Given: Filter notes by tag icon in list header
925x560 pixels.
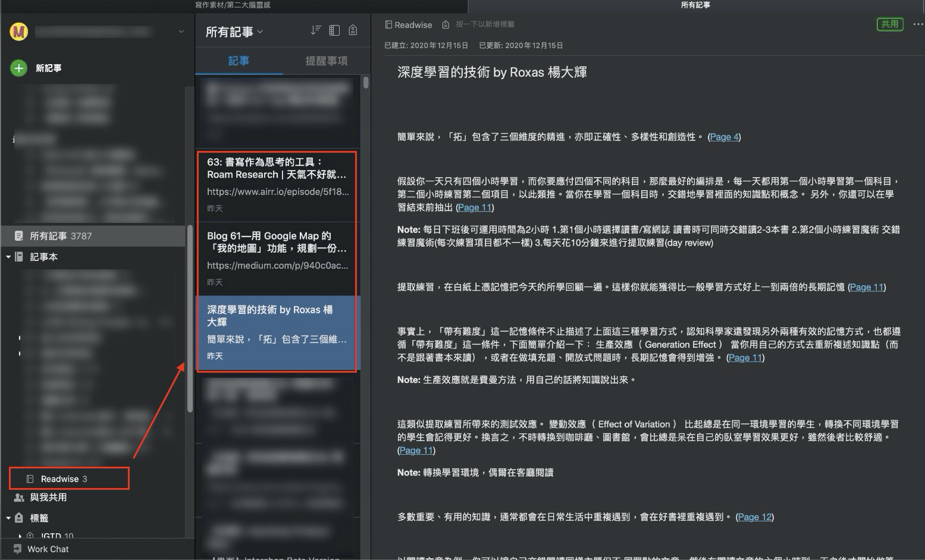Looking at the screenshot, I should point(353,30).
